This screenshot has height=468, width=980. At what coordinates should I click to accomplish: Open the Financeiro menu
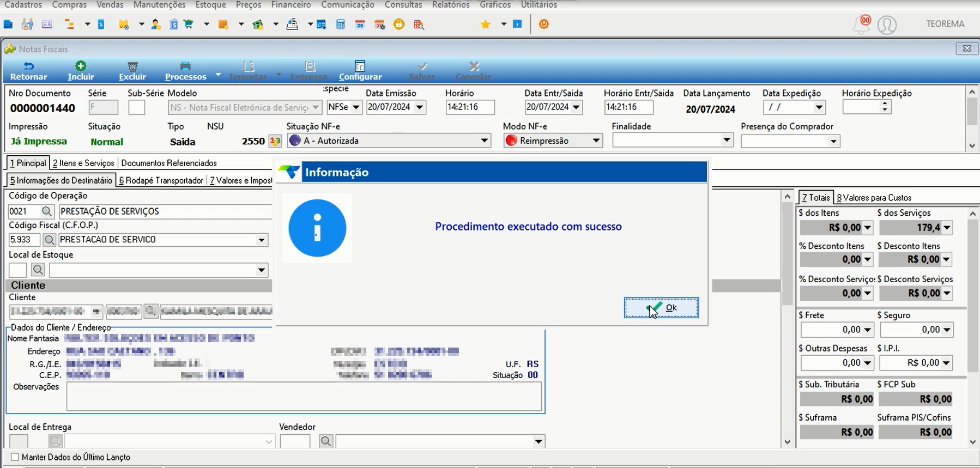(291, 5)
